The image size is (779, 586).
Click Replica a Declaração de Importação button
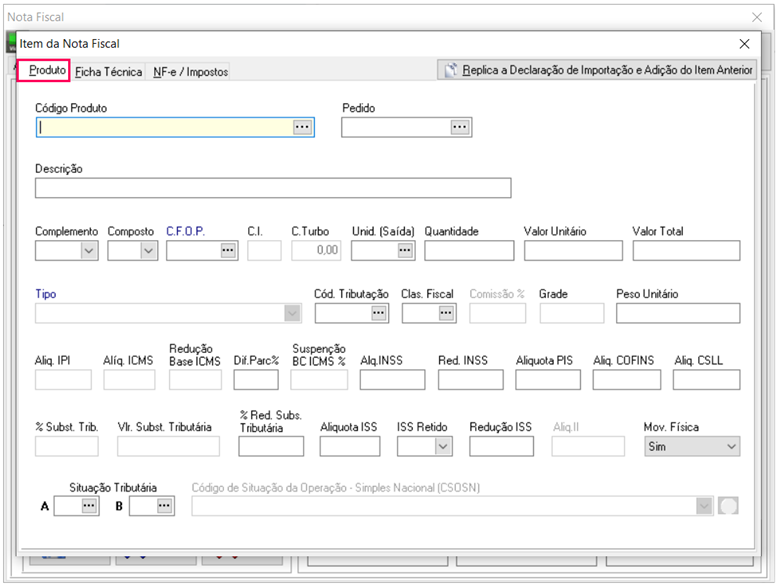pos(597,71)
